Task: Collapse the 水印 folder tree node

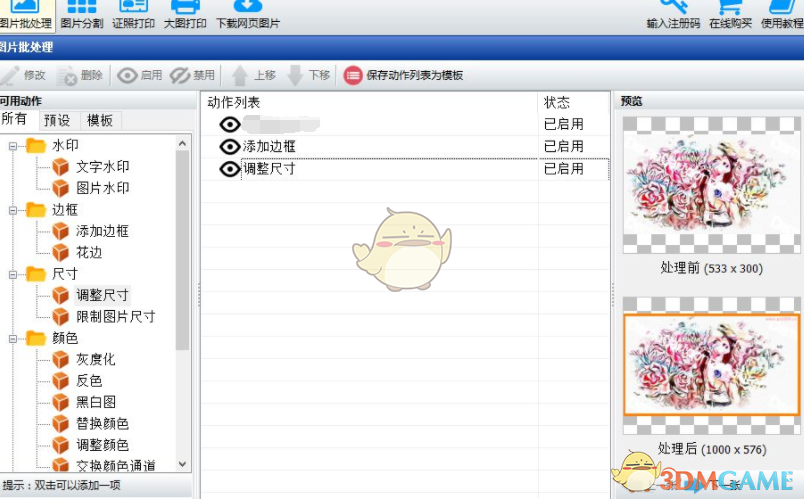Action: [14, 146]
